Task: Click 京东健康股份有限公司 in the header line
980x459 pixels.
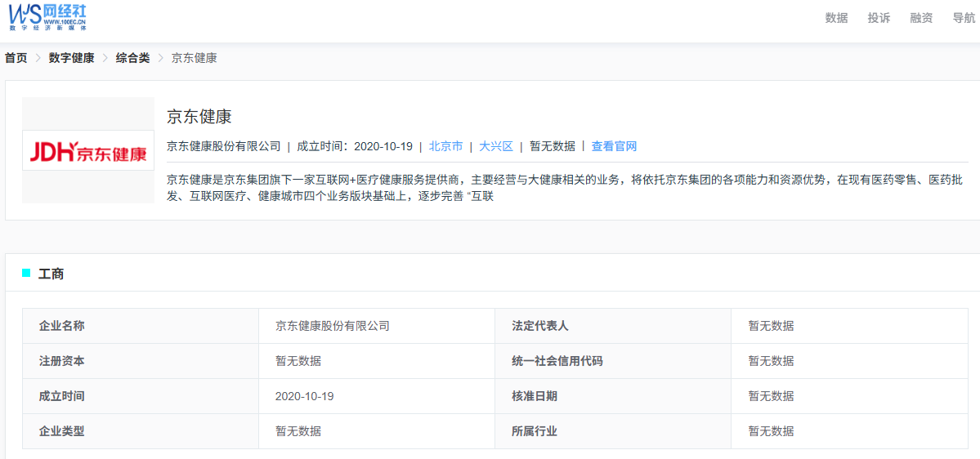Action: [x=224, y=147]
